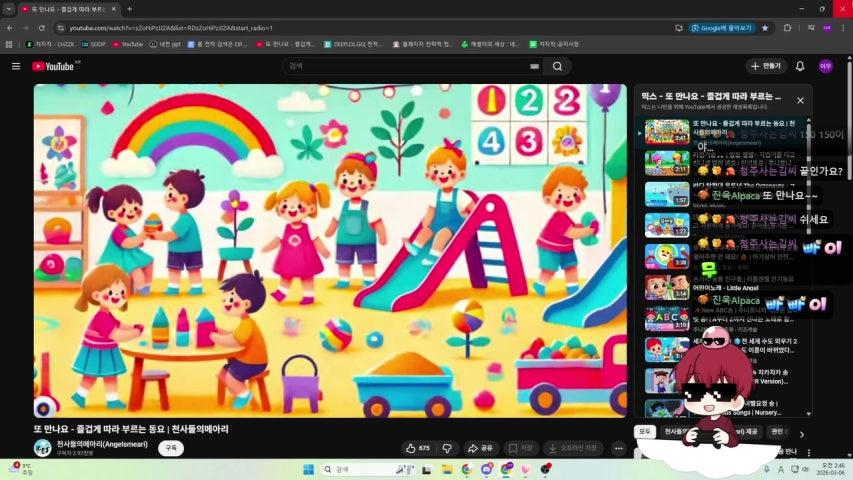The image size is (853, 480).
Task: Open the Windows Start menu
Action: pyautogui.click(x=308, y=469)
